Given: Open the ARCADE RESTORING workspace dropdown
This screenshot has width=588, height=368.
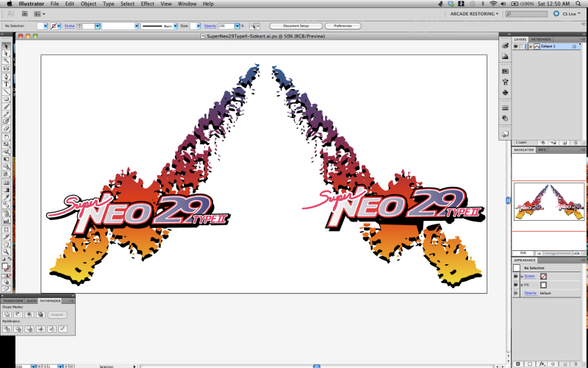Looking at the screenshot, I should pyautogui.click(x=474, y=14).
